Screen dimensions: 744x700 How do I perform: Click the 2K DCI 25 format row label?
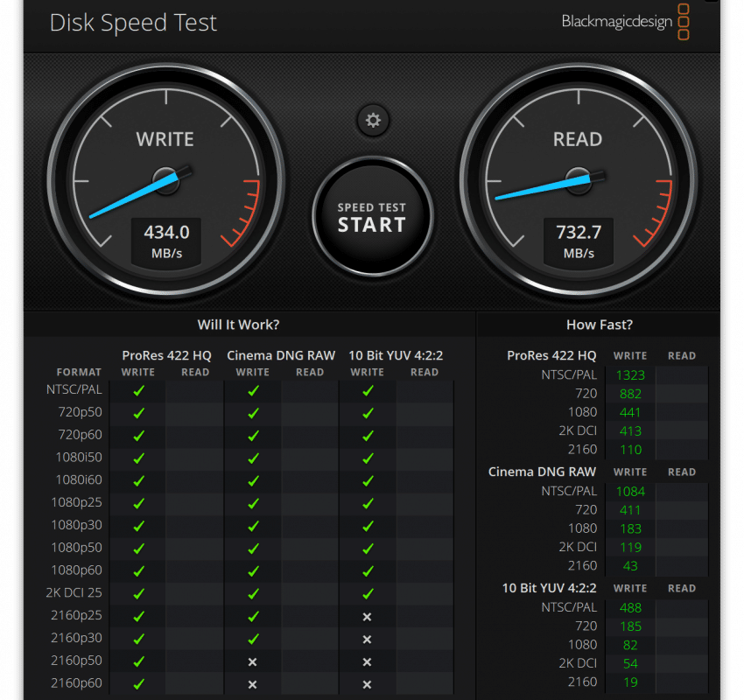click(x=74, y=593)
